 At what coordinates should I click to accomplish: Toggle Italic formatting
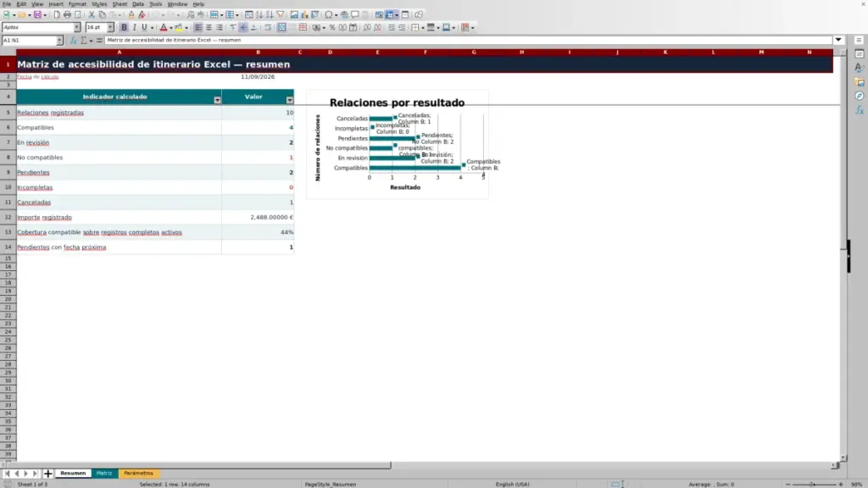[x=135, y=28]
